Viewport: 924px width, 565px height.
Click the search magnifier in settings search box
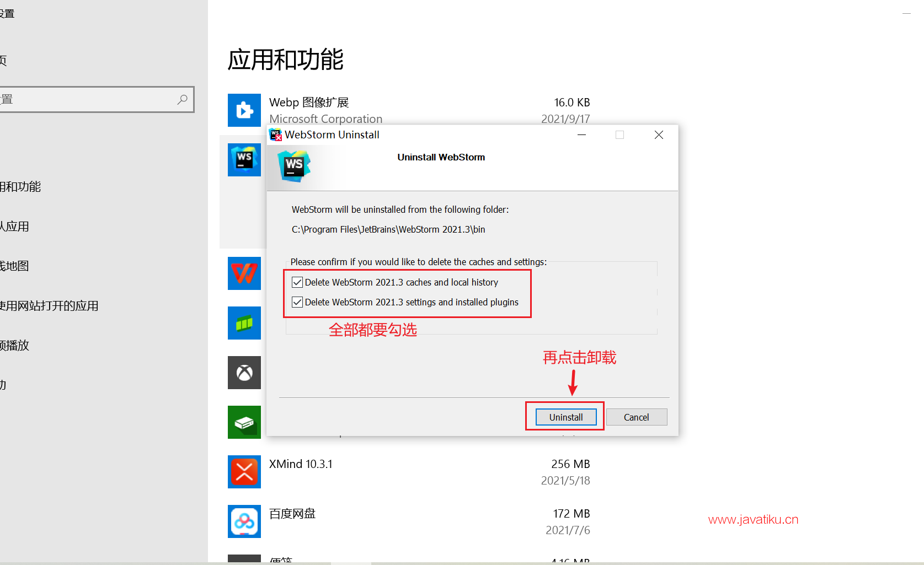click(x=183, y=99)
